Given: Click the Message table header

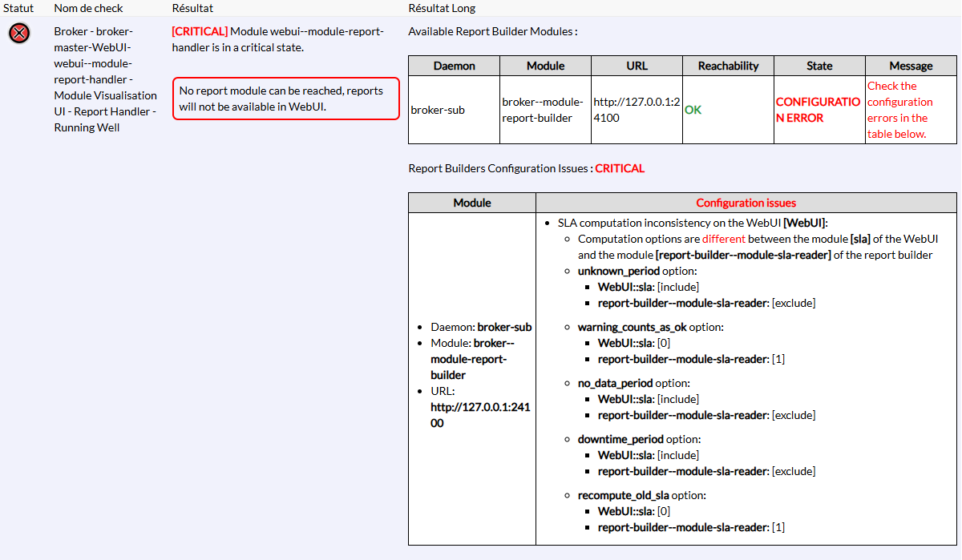Looking at the screenshot, I should [911, 66].
